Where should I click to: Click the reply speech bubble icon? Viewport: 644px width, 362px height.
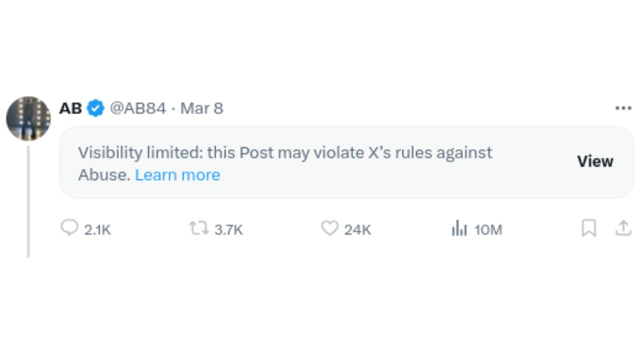pyautogui.click(x=69, y=228)
